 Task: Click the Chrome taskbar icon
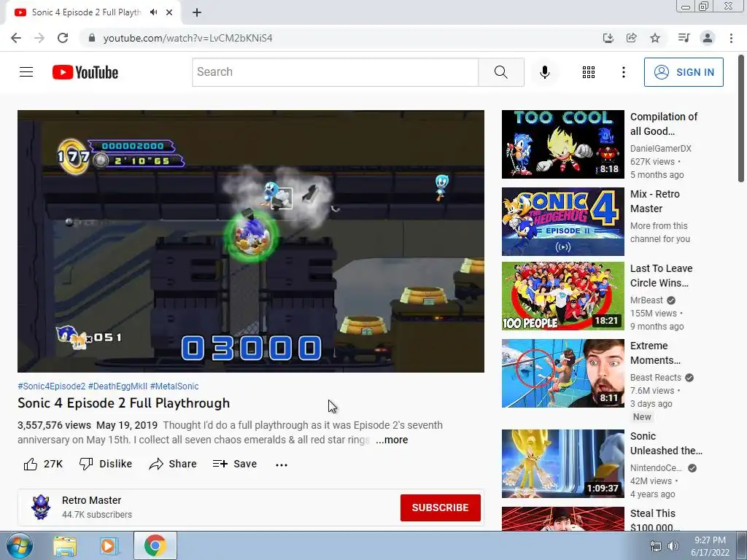click(155, 545)
